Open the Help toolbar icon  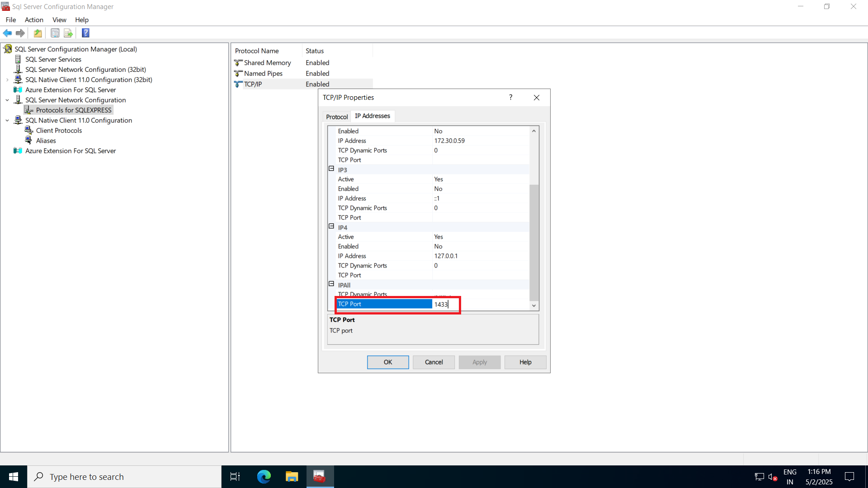point(85,33)
